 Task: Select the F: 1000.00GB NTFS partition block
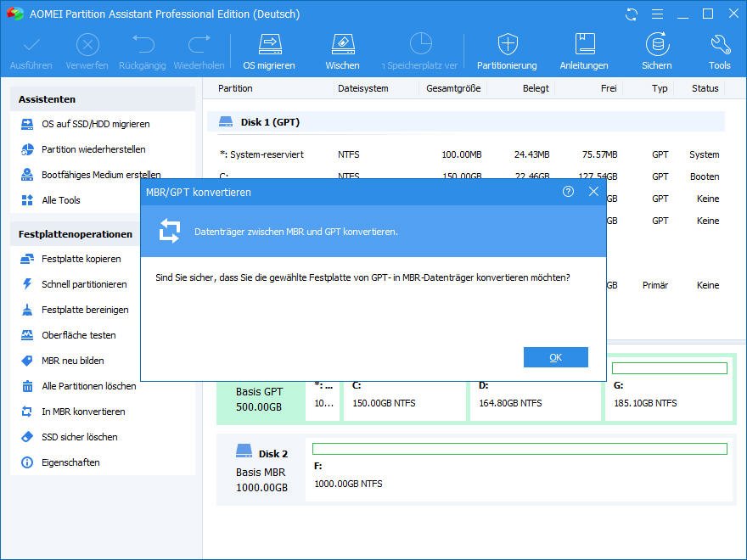[520, 468]
